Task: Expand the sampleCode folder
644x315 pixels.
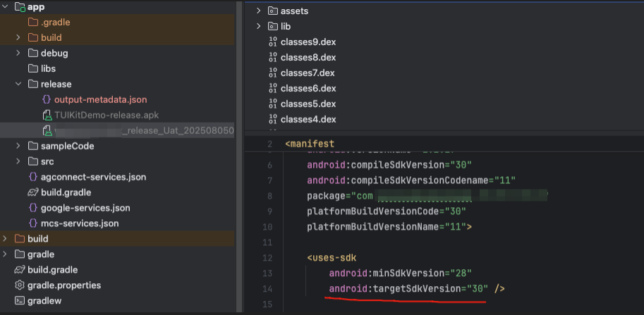Action: [19, 146]
